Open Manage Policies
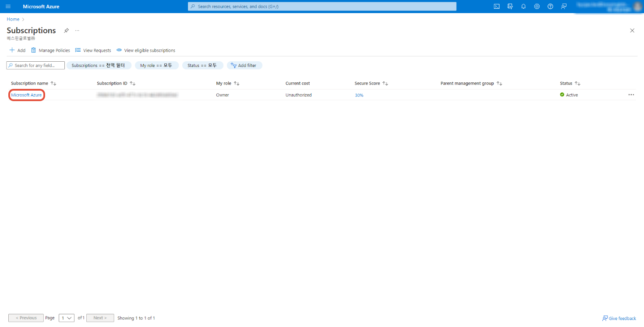 [x=50, y=50]
